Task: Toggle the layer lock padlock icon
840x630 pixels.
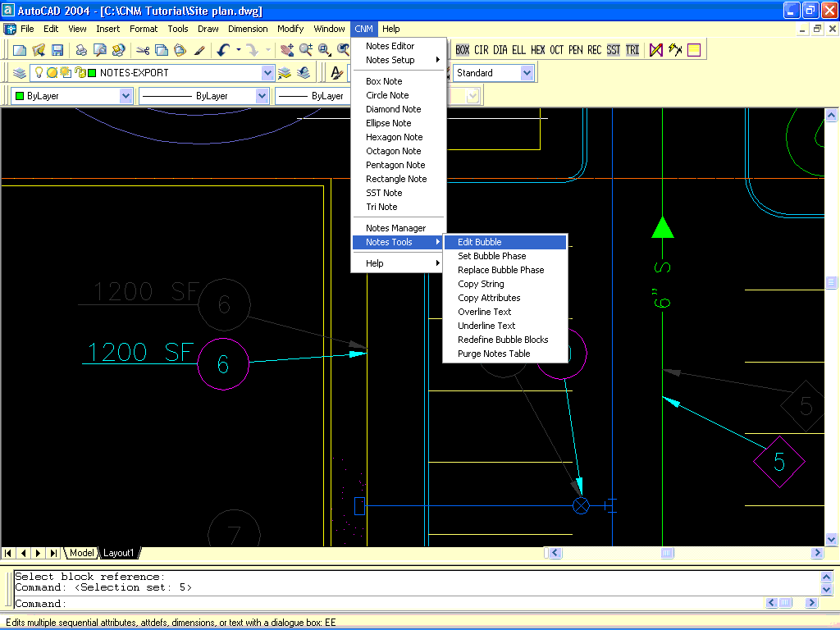Action: click(80, 73)
